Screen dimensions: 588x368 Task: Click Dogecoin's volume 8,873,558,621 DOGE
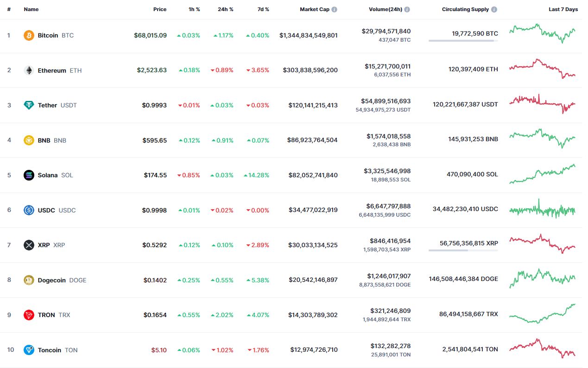pos(385,285)
